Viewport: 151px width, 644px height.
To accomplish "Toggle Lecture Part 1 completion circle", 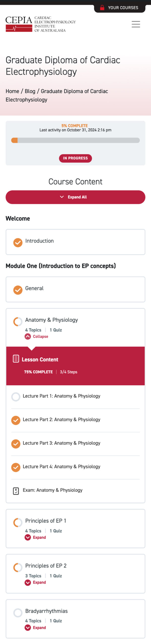I will [x=16, y=397].
